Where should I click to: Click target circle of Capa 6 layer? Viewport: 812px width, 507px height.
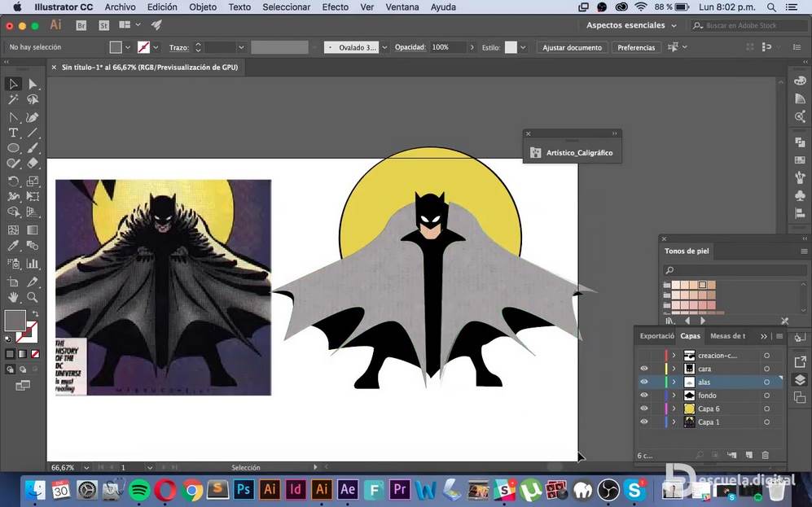(x=766, y=409)
